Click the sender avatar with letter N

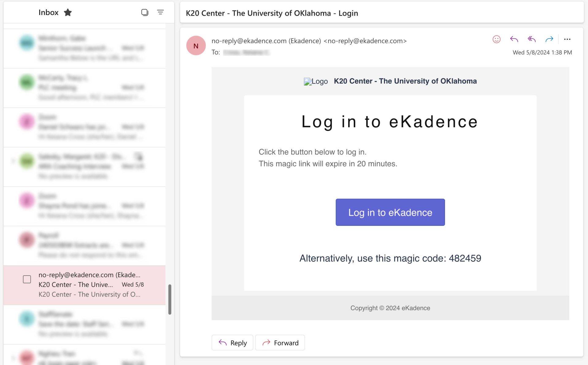(196, 45)
